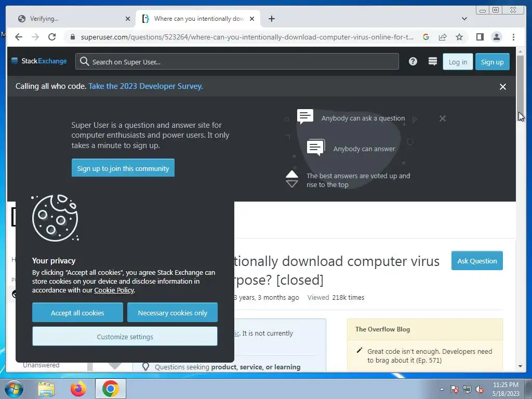532x399 pixels.
Task: Open the browser side panel
Action: (x=480, y=37)
